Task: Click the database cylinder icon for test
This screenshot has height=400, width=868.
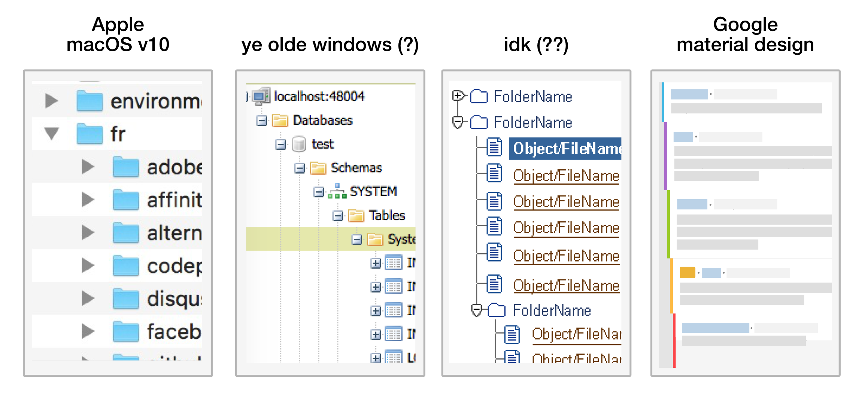Action: [x=299, y=144]
